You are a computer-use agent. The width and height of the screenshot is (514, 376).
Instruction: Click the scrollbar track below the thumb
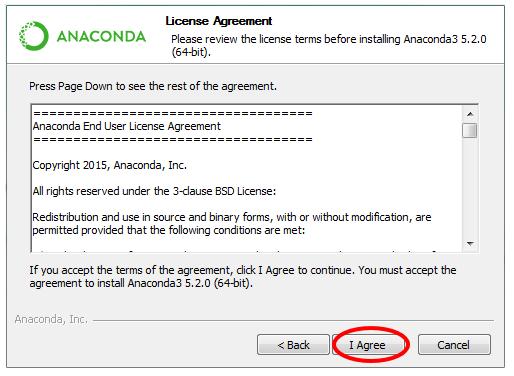coord(470,187)
